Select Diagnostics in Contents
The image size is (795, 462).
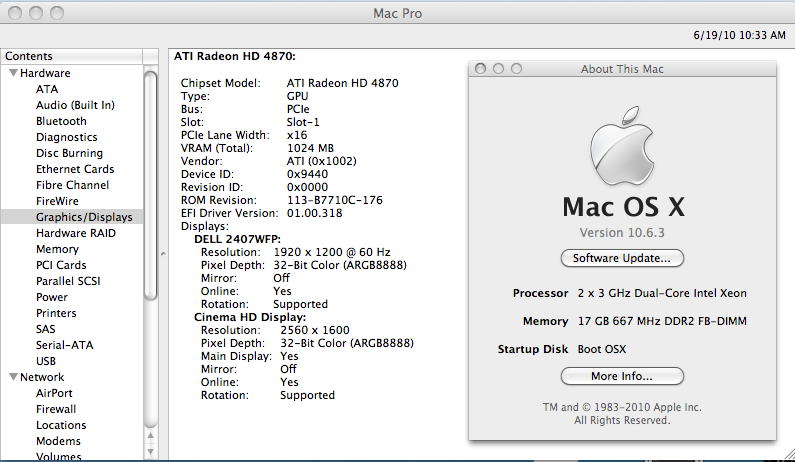coord(66,137)
